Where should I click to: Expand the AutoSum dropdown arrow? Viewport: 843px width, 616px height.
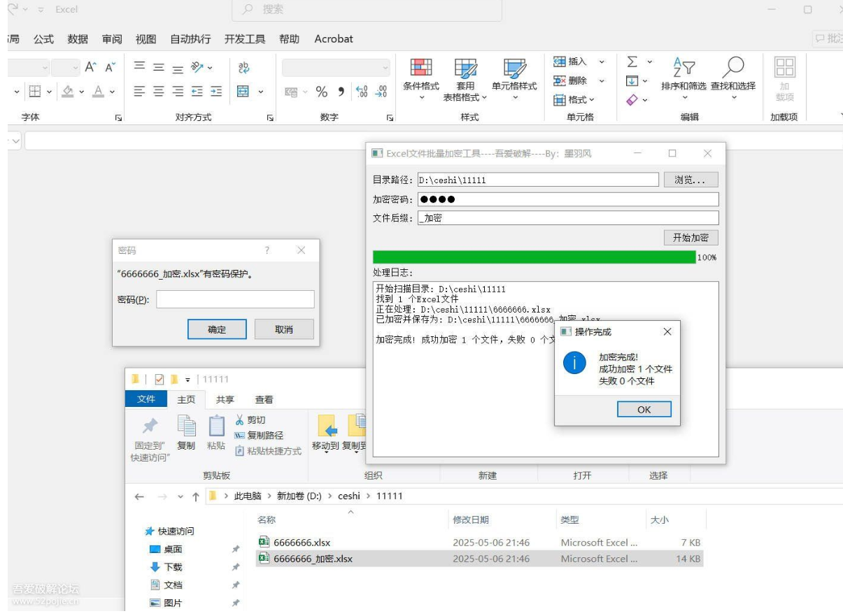click(649, 63)
